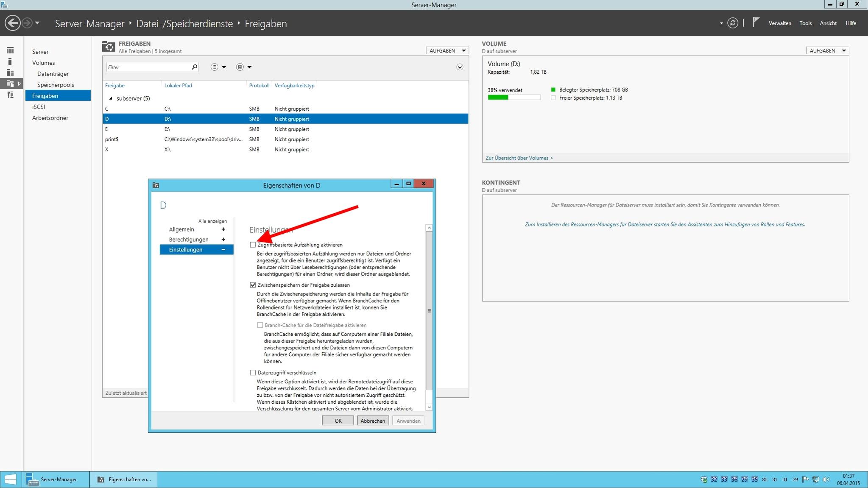Viewport: 868px width, 488px height.
Task: Open Dashboard icon in left sidebar
Action: click(10, 50)
